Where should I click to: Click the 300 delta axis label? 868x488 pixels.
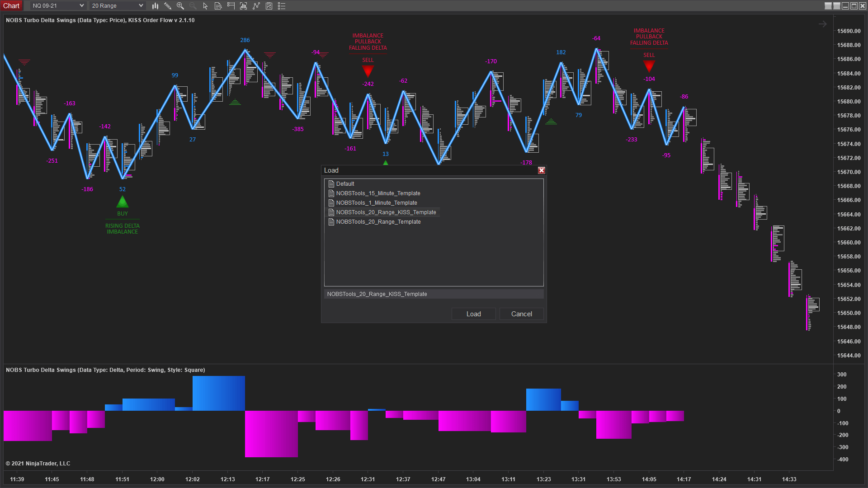[x=842, y=375]
